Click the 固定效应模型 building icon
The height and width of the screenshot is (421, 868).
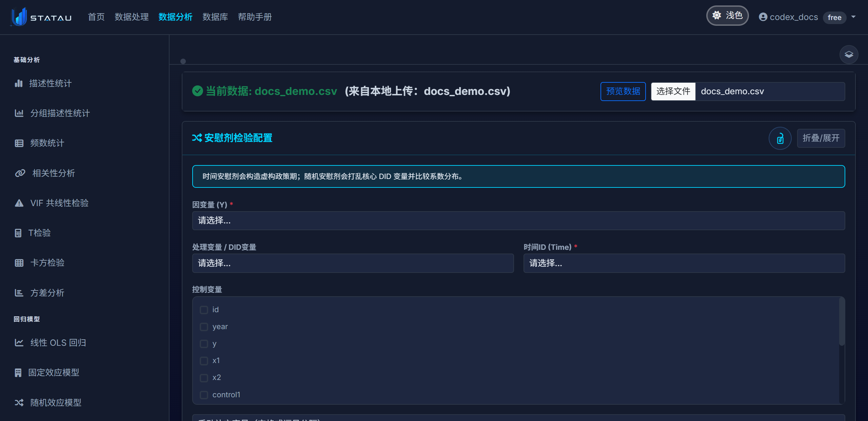tap(18, 373)
